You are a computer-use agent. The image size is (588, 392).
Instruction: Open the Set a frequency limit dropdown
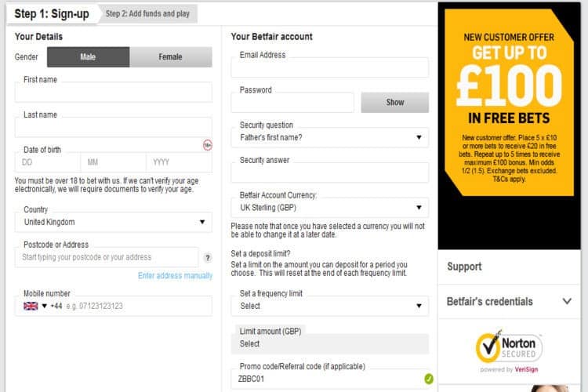329,306
